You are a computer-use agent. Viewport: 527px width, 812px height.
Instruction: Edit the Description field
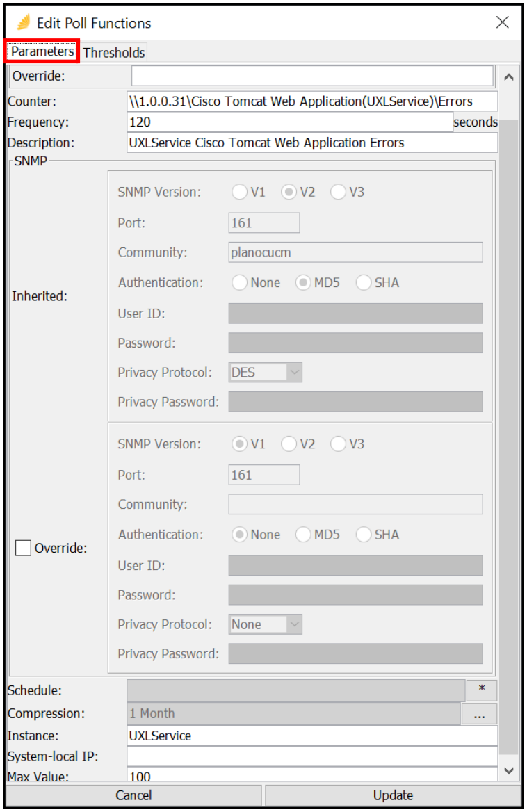click(x=312, y=143)
